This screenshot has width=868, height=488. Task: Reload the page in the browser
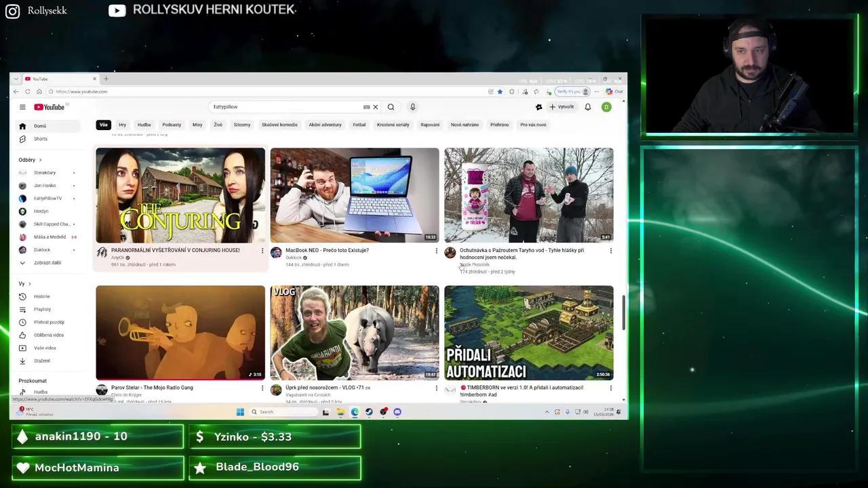(x=28, y=91)
